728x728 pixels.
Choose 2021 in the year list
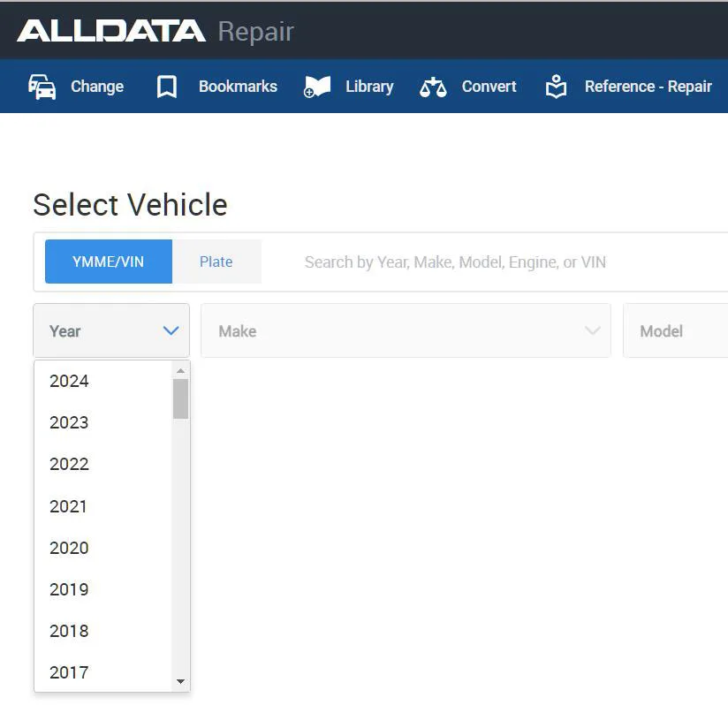coord(69,506)
